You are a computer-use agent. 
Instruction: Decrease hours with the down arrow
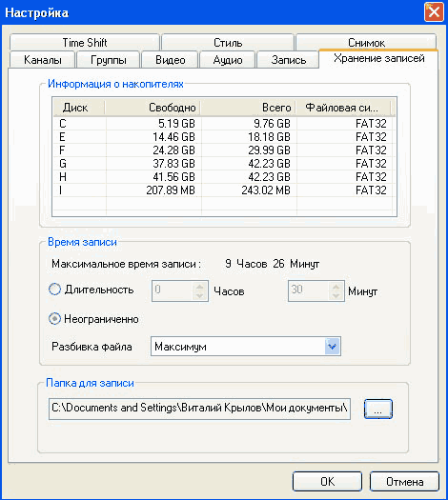pos(200,295)
